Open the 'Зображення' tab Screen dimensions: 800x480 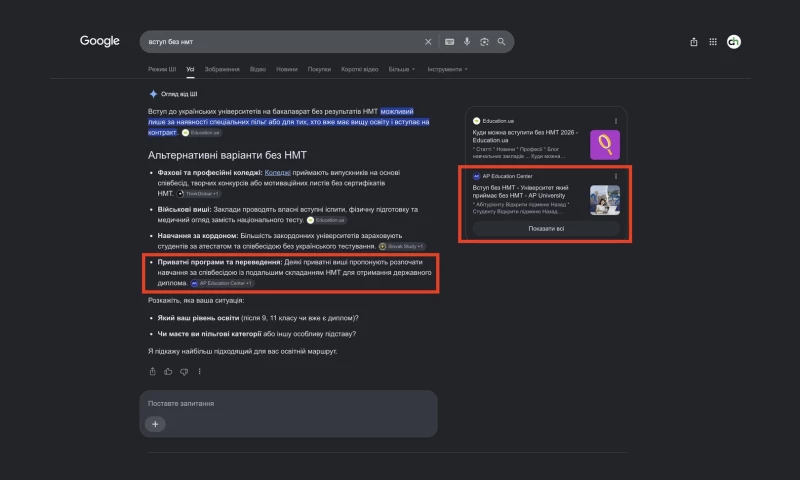tap(222, 69)
